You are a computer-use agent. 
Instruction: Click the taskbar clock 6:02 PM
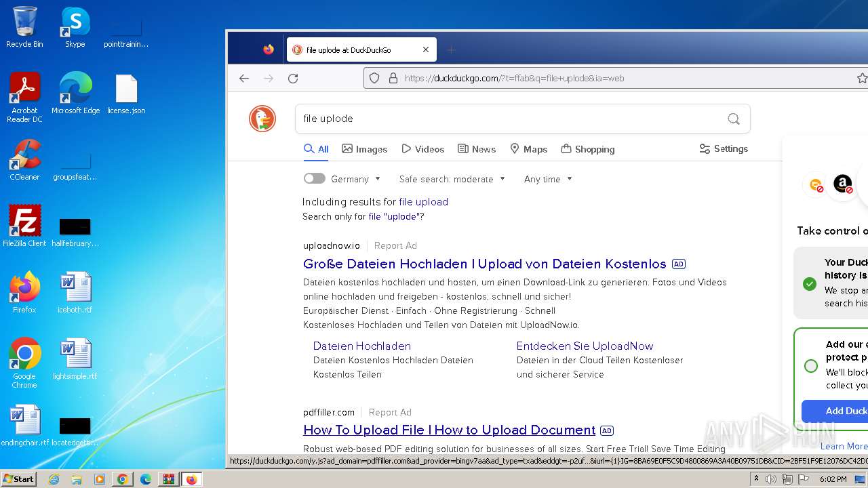(833, 479)
